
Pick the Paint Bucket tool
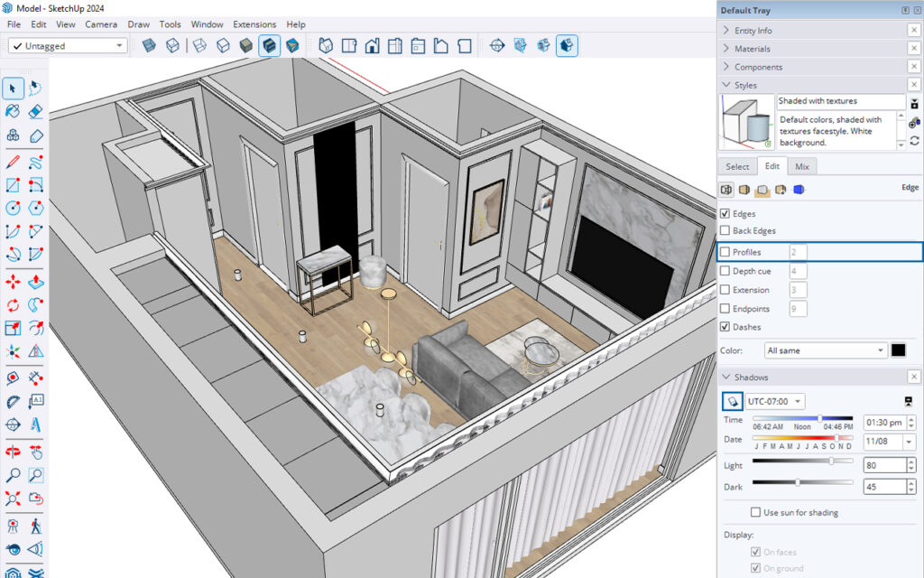click(13, 112)
